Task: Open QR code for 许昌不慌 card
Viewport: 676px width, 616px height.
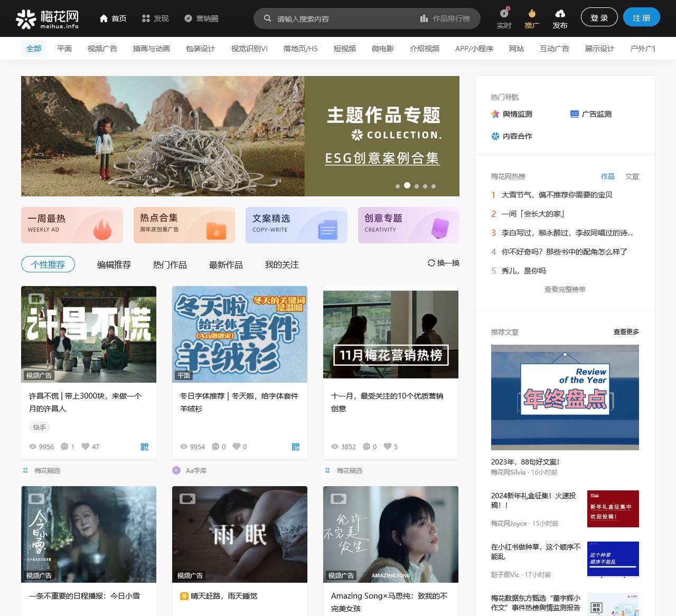Action: 145,447
